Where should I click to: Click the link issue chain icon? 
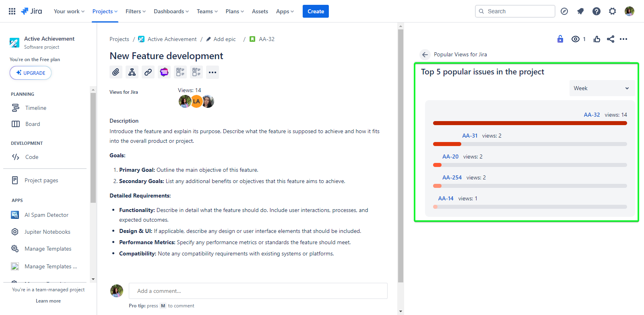(x=148, y=72)
